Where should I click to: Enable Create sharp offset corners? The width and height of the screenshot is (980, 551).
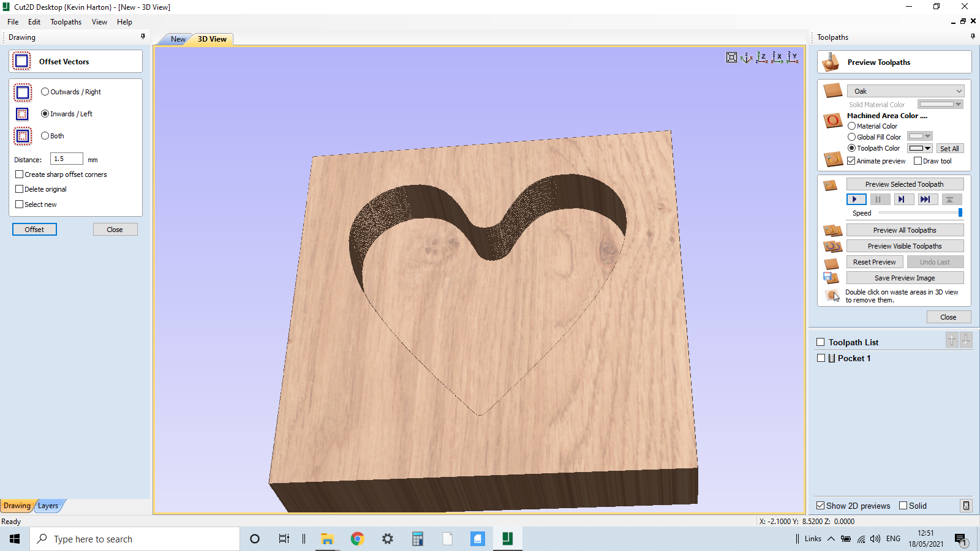tap(61, 174)
